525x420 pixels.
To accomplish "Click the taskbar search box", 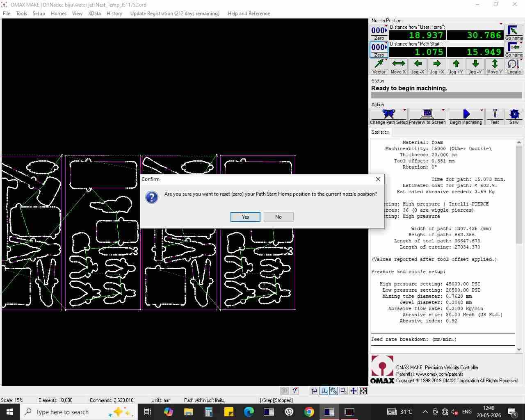I will point(78,412).
